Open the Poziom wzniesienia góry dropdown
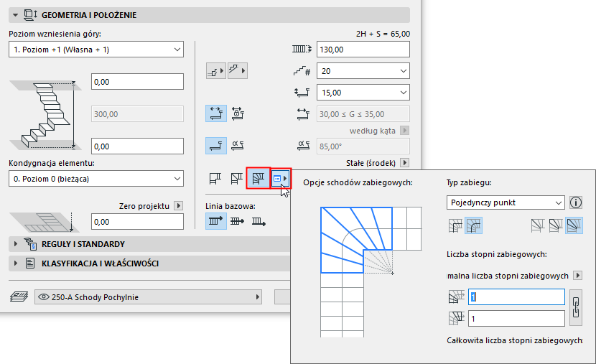Screen dimensions: 596x364 tap(96, 50)
